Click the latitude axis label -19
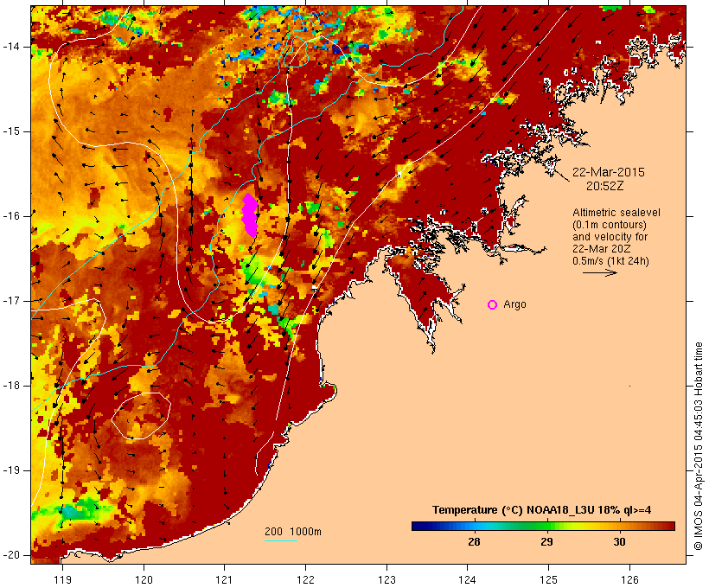Viewport: 709px width, 588px height. click(x=11, y=470)
